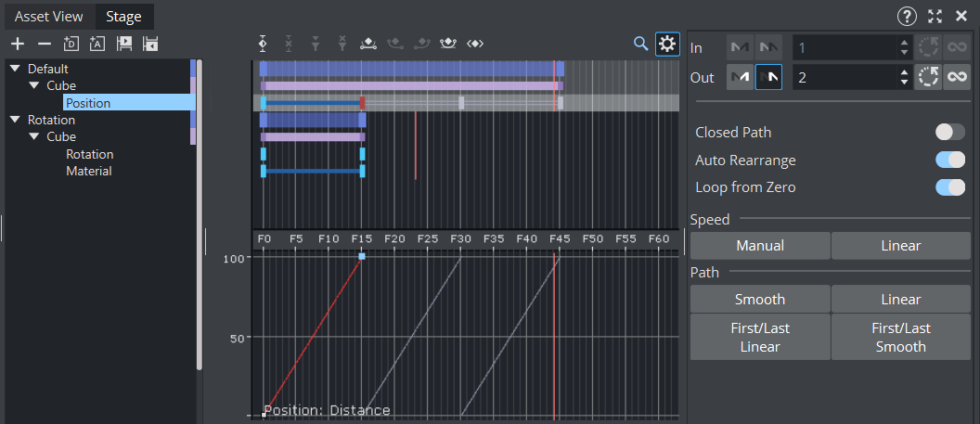Click the Out row infinite loop icon
The width and height of the screenshot is (980, 424).
click(956, 77)
